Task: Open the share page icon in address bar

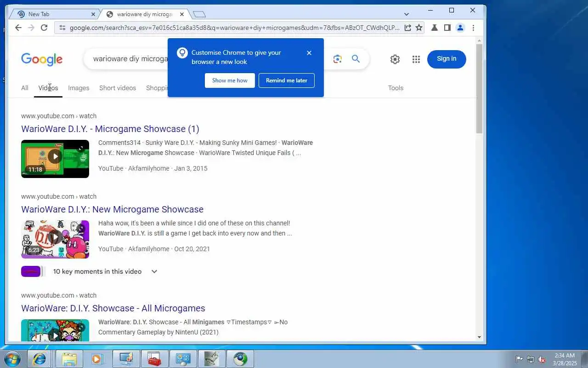Action: [x=407, y=28]
